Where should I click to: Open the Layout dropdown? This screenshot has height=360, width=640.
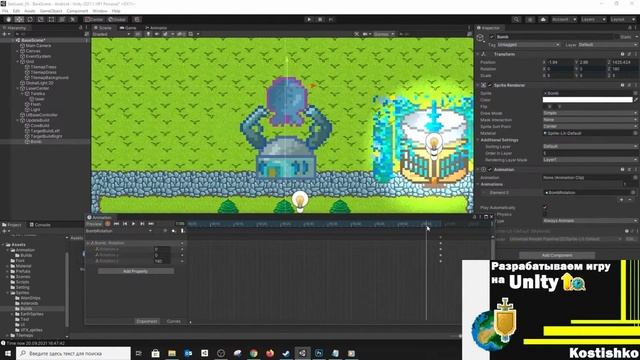[x=622, y=19]
